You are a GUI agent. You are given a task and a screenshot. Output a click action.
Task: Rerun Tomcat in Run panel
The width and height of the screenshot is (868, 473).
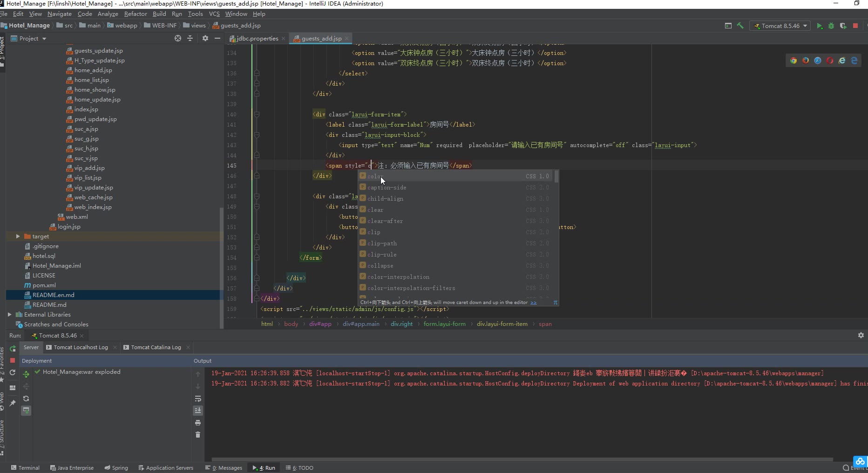click(x=13, y=349)
